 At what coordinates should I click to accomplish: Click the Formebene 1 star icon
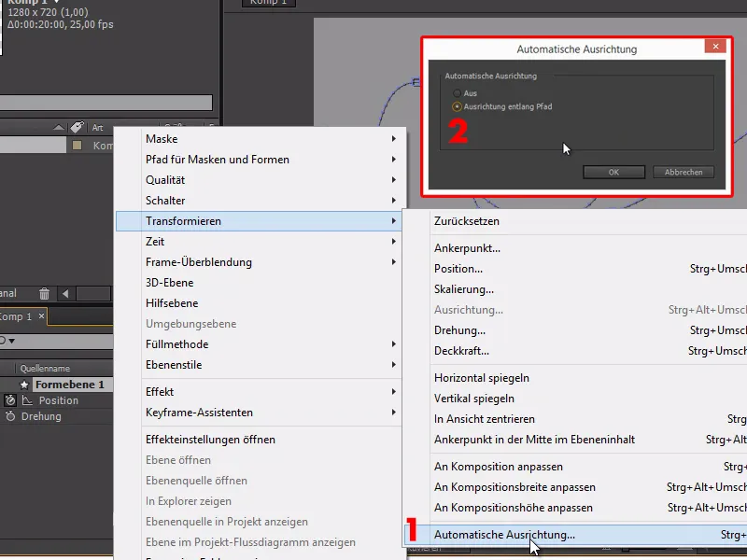pos(24,385)
